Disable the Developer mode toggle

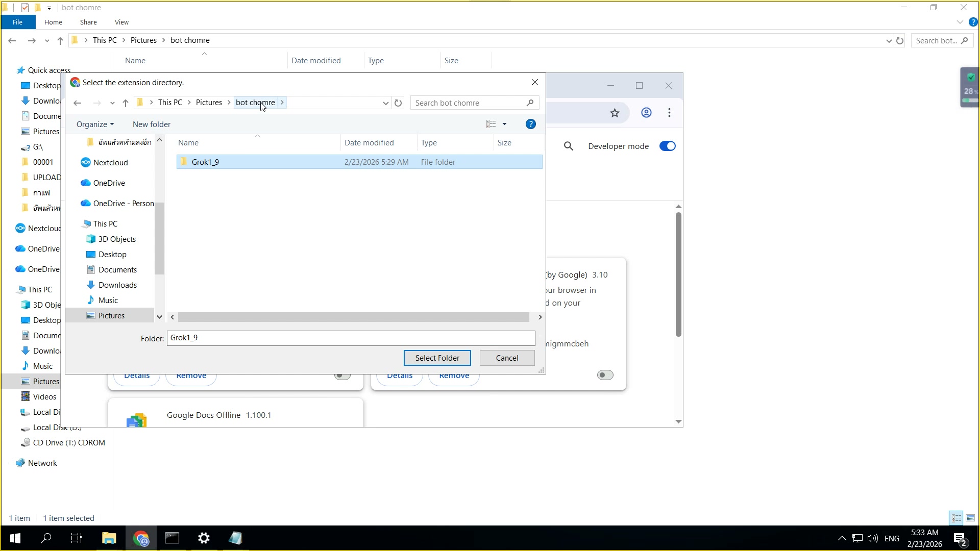point(667,146)
